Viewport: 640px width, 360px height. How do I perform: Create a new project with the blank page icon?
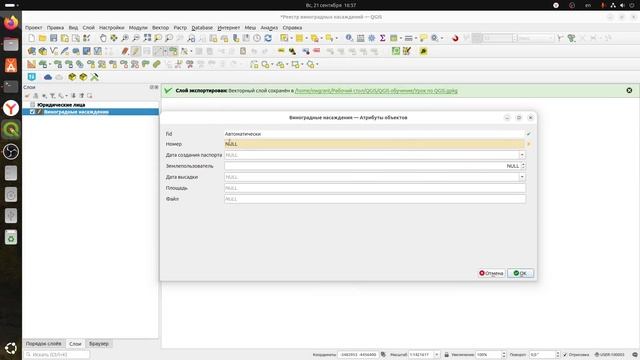pos(31,38)
